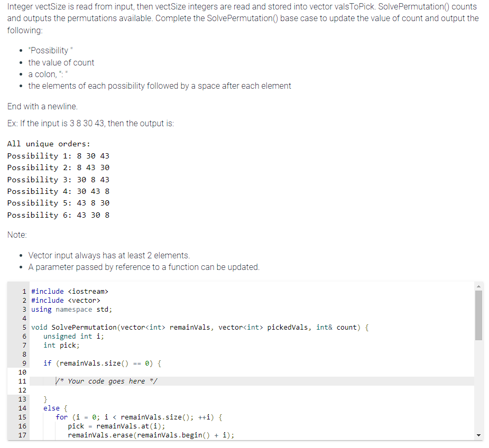
Task: Click the 'else {' line in the editor
Action: [50, 408]
